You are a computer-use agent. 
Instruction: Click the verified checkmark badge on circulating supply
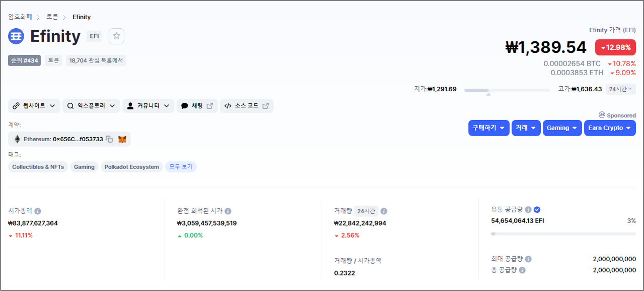[537, 210]
